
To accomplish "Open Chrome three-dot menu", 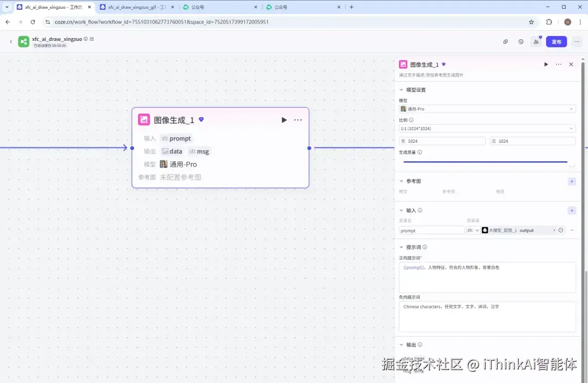I will [x=580, y=22].
